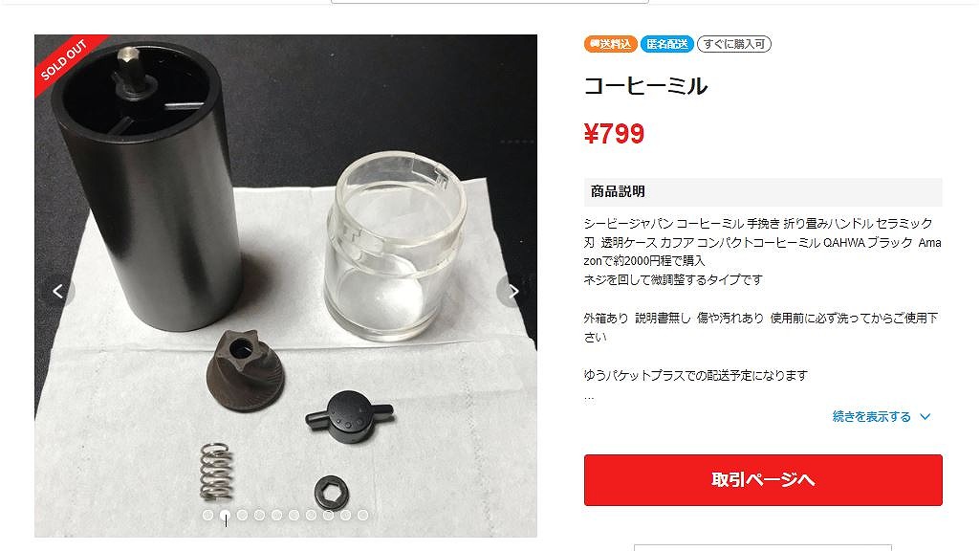
Task: Jump to the fifth carousel dot
Action: 277,515
